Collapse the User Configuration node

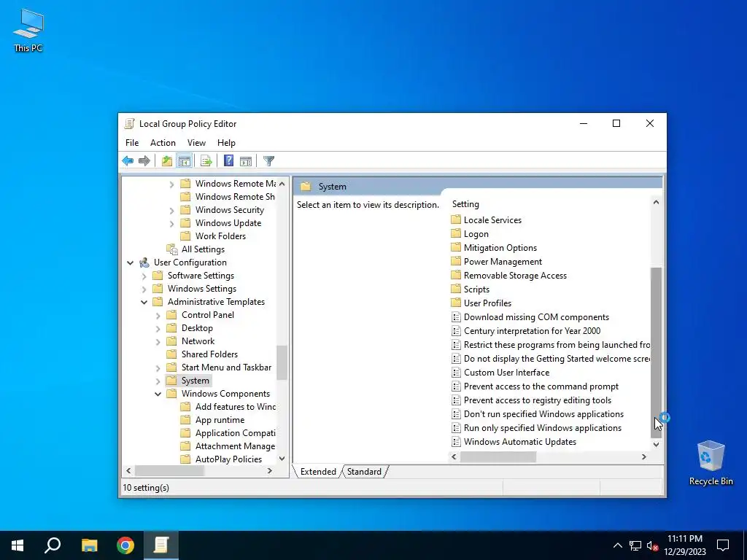coord(130,262)
